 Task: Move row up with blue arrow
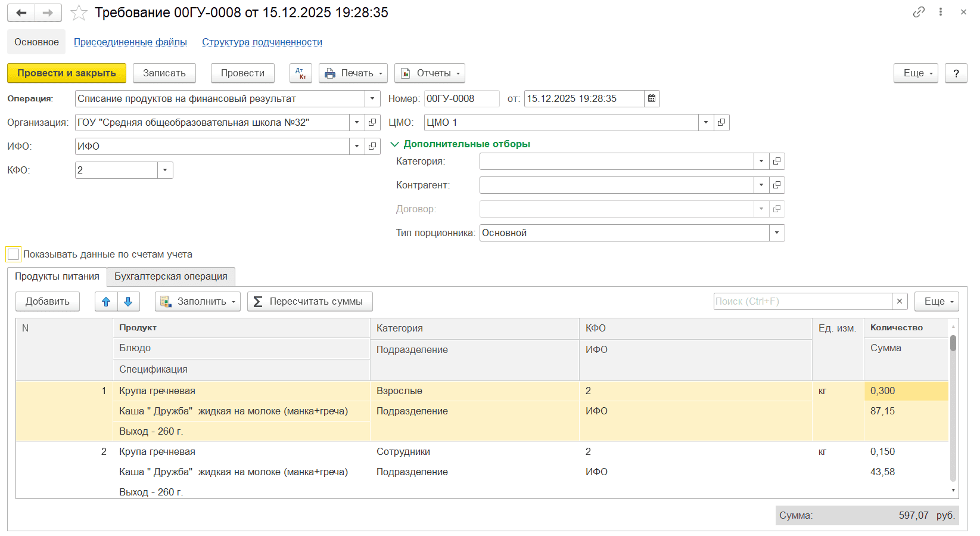tap(106, 302)
